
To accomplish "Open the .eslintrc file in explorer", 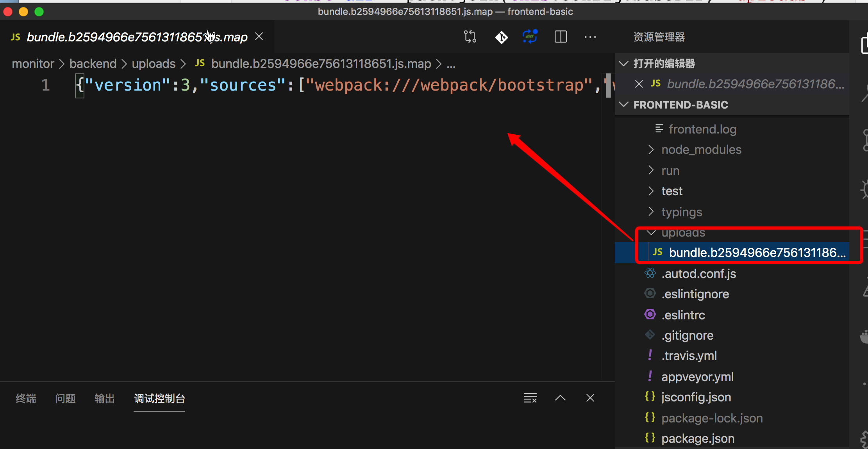I will click(683, 315).
